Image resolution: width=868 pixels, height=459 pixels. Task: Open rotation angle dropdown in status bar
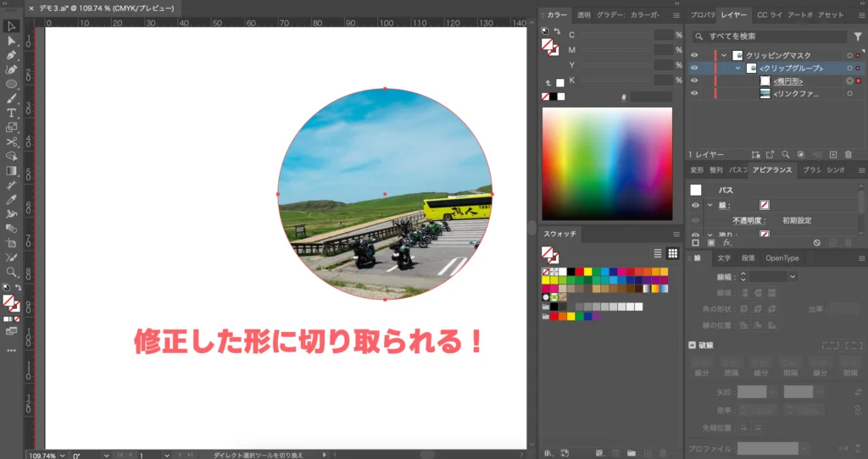(x=106, y=456)
